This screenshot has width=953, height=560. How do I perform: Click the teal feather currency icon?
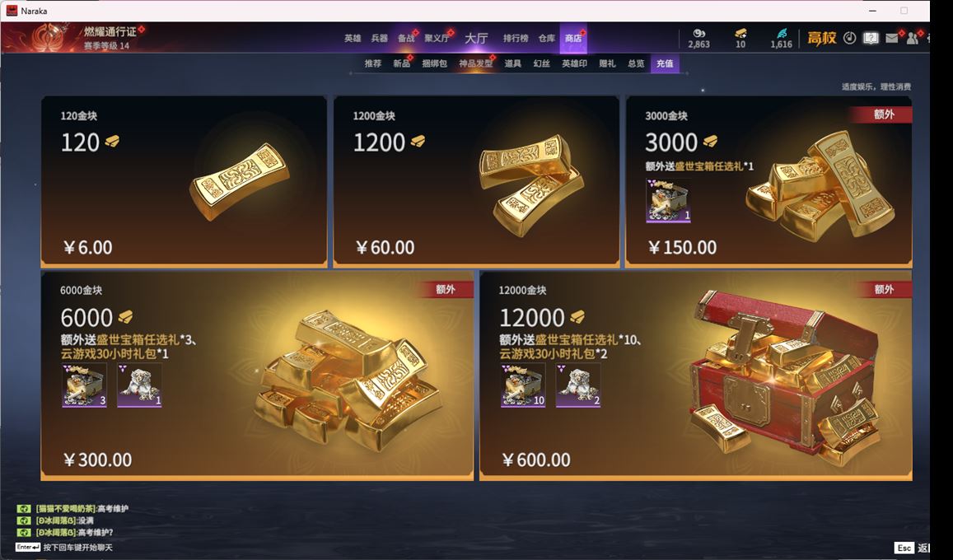(782, 33)
